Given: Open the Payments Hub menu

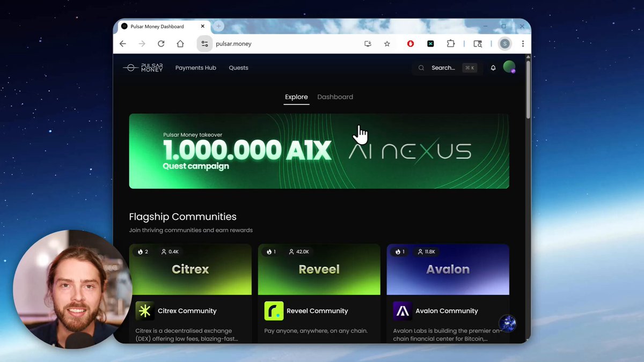Looking at the screenshot, I should (x=196, y=68).
